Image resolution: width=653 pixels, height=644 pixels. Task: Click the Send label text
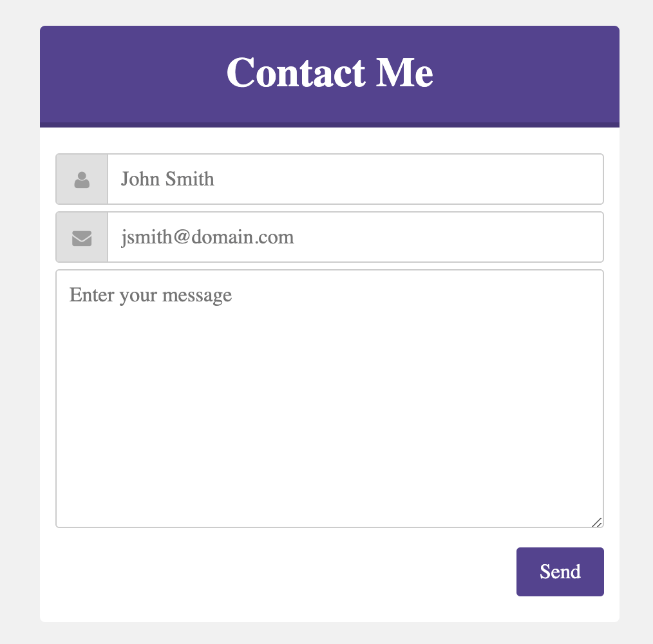coord(560,571)
